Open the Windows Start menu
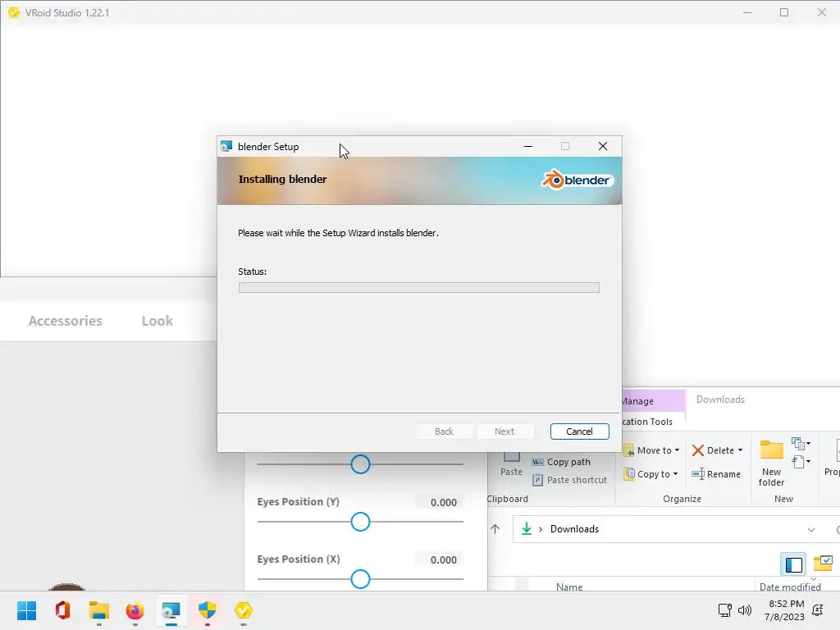Viewport: 840px width, 630px height. click(x=27, y=610)
